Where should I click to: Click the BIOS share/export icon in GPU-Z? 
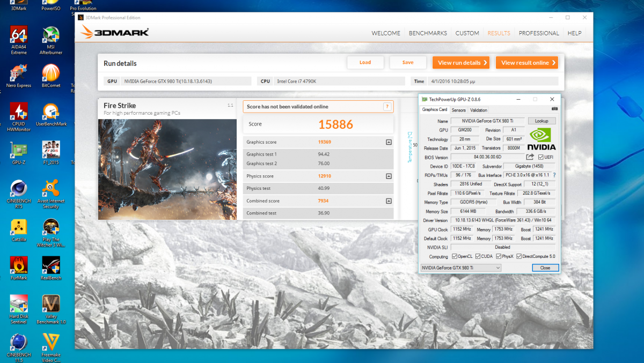tap(530, 157)
